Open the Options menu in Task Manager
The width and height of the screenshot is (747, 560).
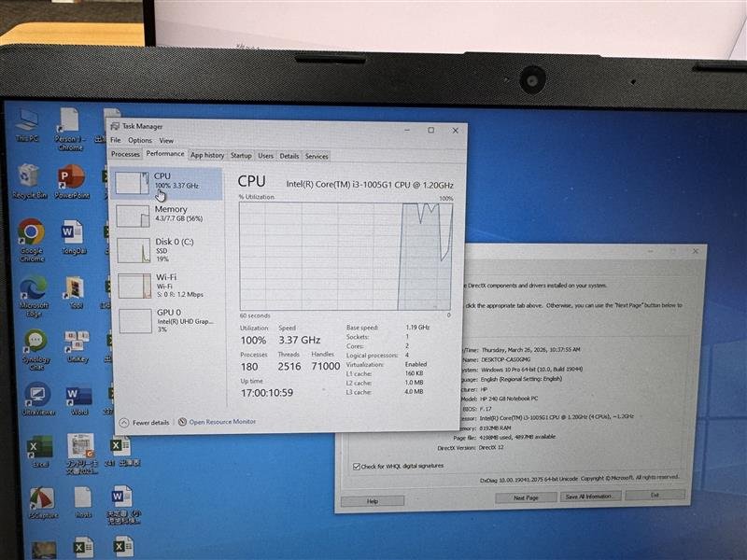tap(139, 141)
